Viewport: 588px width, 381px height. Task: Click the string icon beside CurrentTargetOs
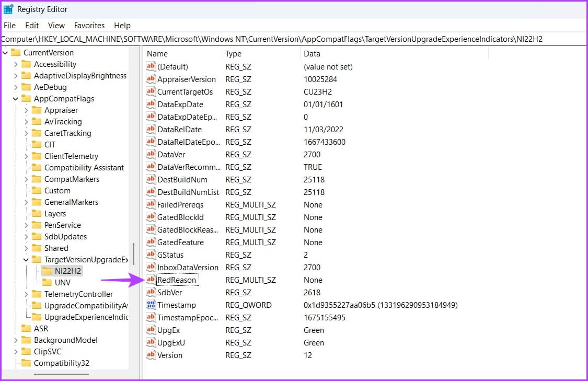[x=151, y=91]
